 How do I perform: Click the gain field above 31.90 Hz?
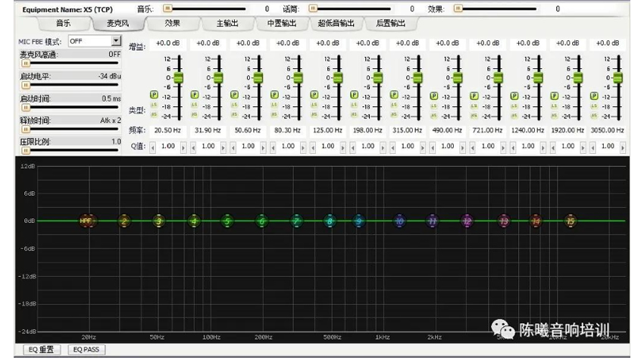[208, 43]
